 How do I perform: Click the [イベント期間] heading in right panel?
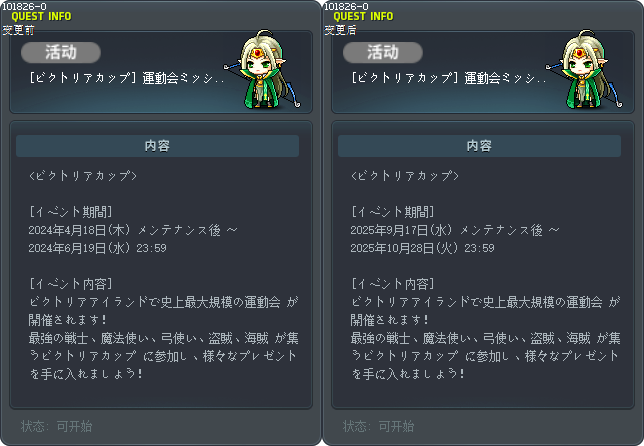point(392,212)
